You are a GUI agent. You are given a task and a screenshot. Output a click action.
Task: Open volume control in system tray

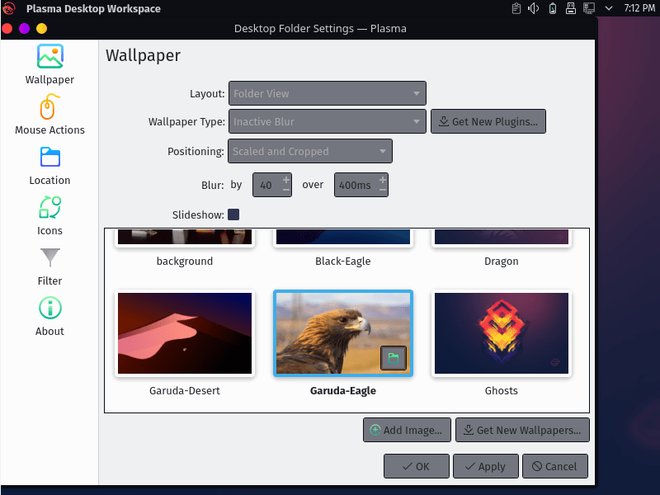[x=534, y=8]
